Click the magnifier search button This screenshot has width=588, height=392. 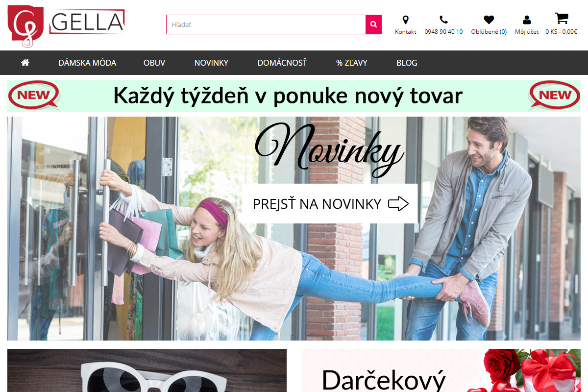tap(373, 24)
